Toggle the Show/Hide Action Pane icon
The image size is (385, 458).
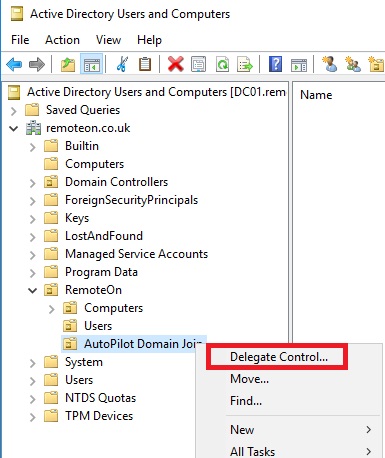(x=299, y=64)
